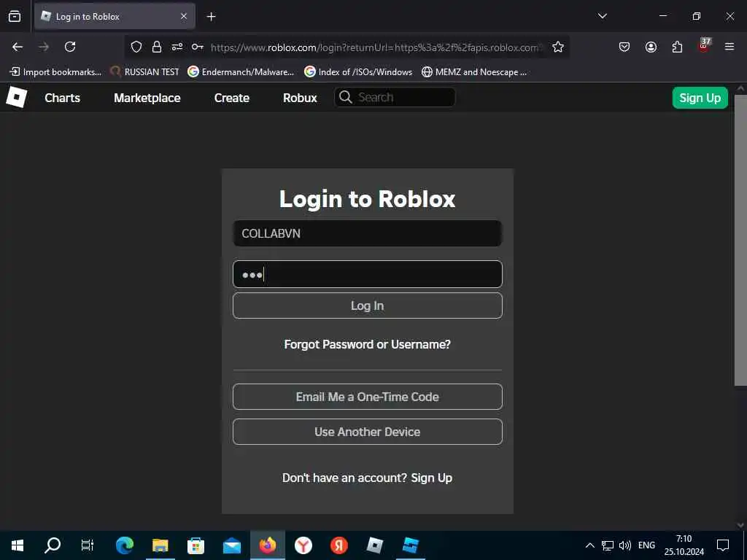Expand the list all tabs chevron
The height and width of the screenshot is (560, 747).
602,16
